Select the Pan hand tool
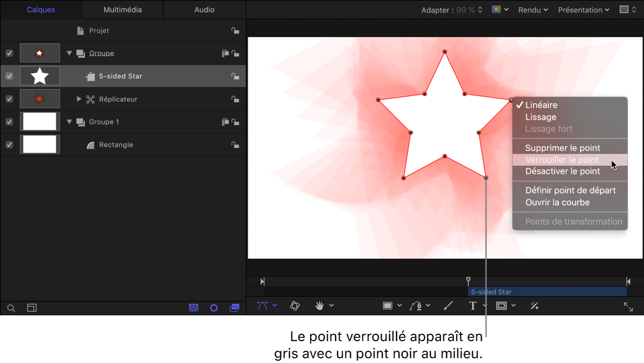 click(320, 306)
